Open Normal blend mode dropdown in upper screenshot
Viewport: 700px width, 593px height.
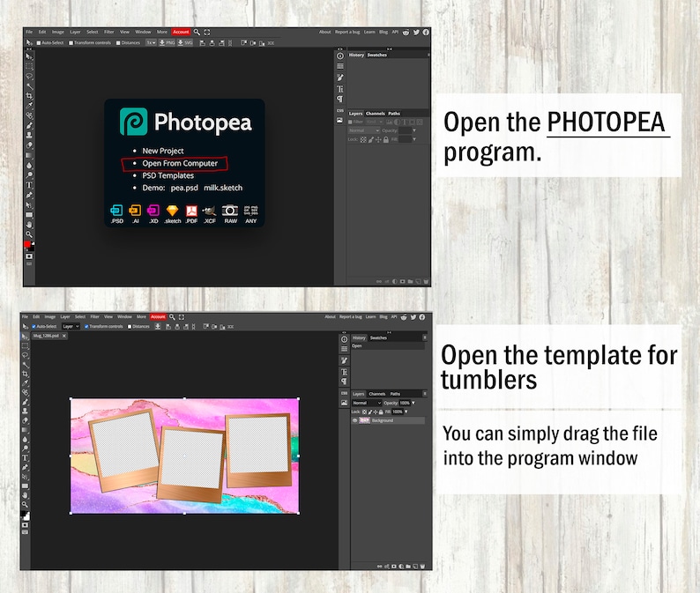click(x=364, y=130)
